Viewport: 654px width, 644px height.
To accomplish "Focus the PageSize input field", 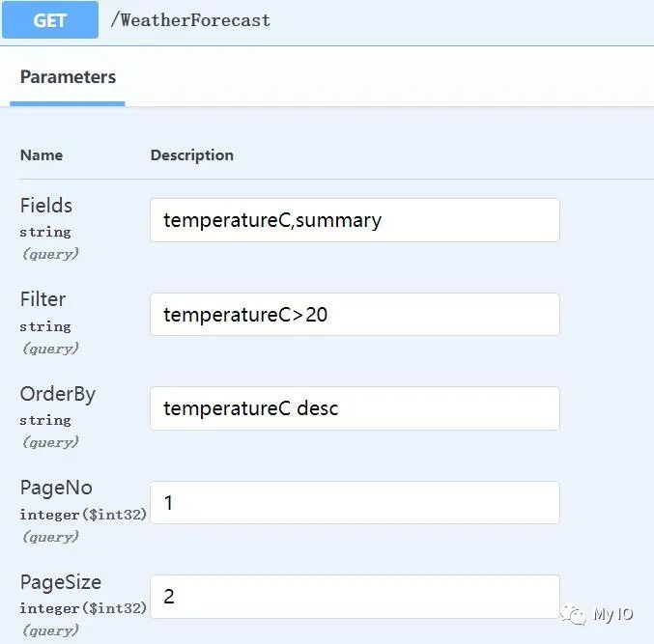I will pos(355,597).
